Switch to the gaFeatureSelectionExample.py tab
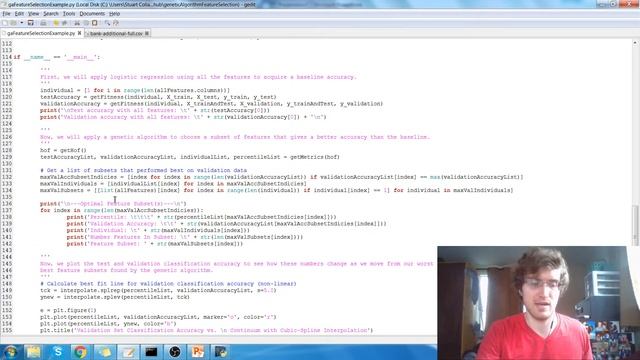The image size is (640, 360). pyautogui.click(x=41, y=33)
